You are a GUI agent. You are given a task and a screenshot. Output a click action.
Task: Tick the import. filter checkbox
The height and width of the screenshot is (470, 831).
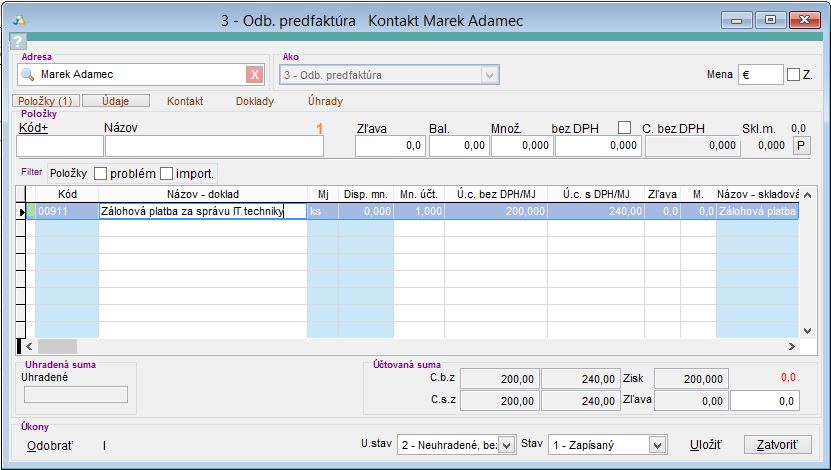[167, 173]
